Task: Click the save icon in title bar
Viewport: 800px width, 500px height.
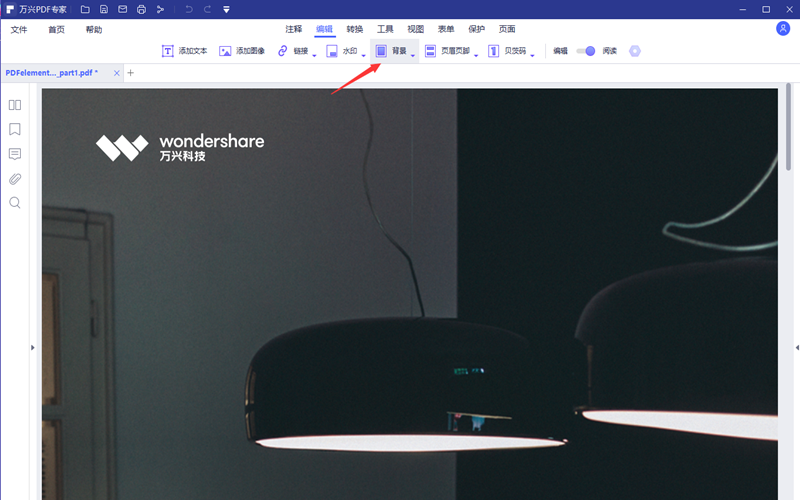Action: (x=103, y=9)
